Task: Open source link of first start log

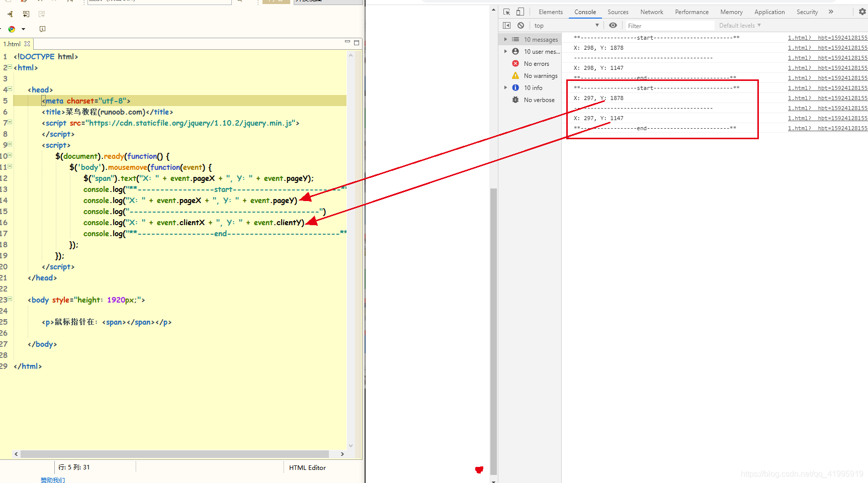Action: (x=827, y=38)
